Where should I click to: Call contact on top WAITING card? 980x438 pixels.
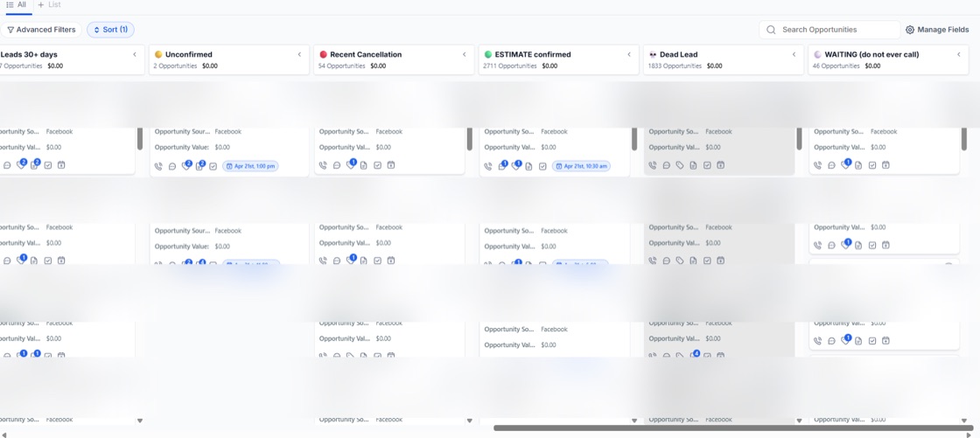coord(817,165)
